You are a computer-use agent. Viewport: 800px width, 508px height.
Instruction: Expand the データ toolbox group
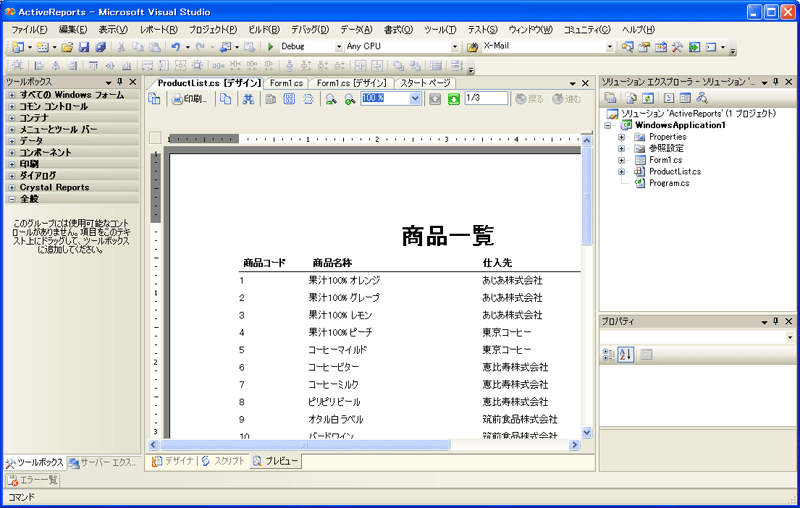point(12,141)
